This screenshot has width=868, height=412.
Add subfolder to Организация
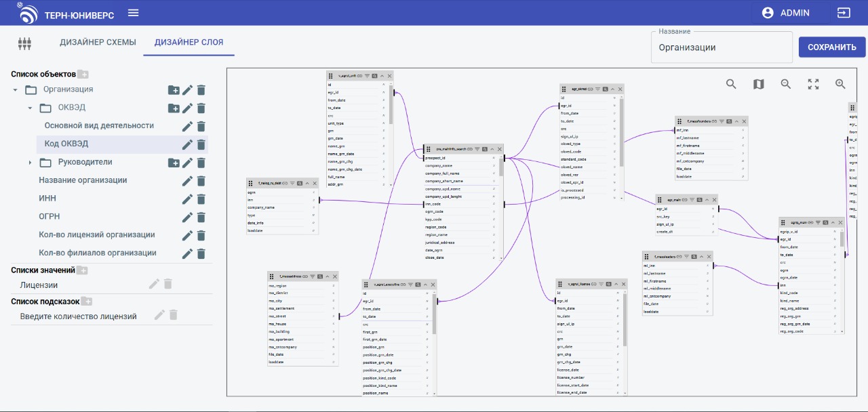point(174,89)
